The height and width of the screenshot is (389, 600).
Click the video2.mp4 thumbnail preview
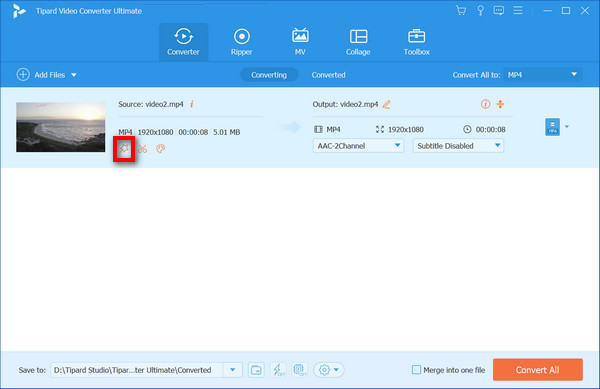coord(60,127)
